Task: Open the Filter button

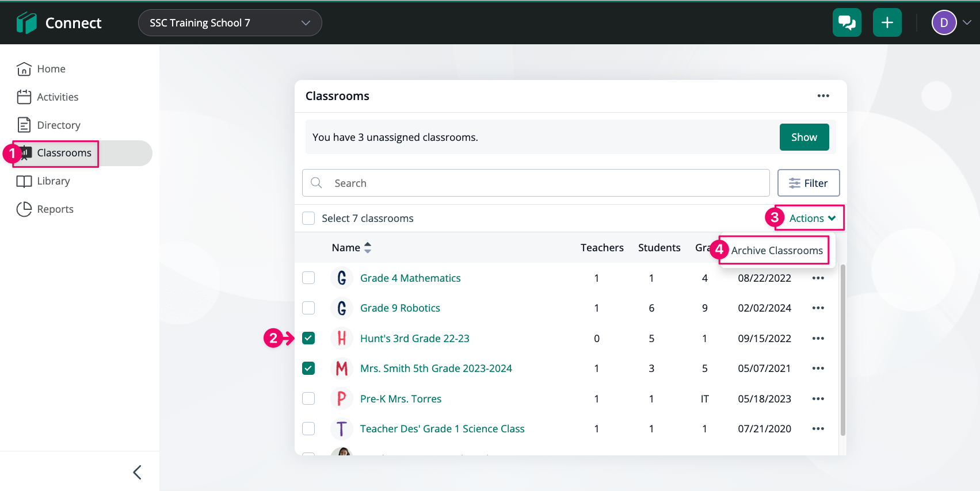Action: [x=809, y=183]
